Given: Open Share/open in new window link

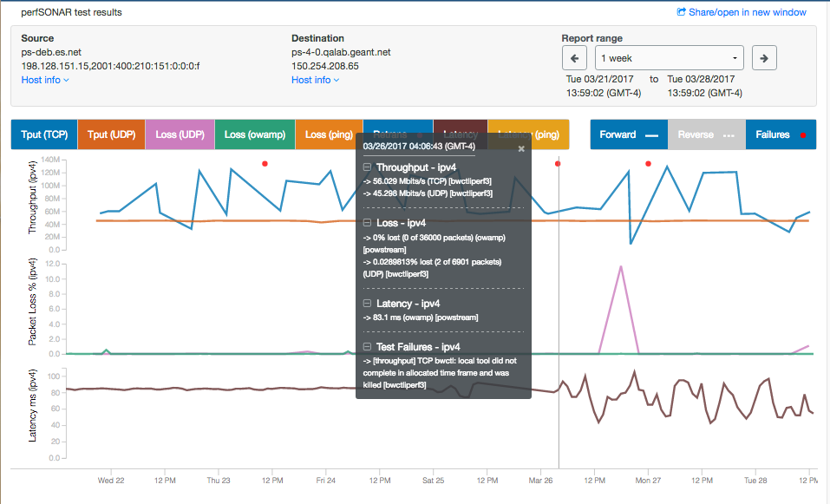Looking at the screenshot, I should tap(747, 12).
